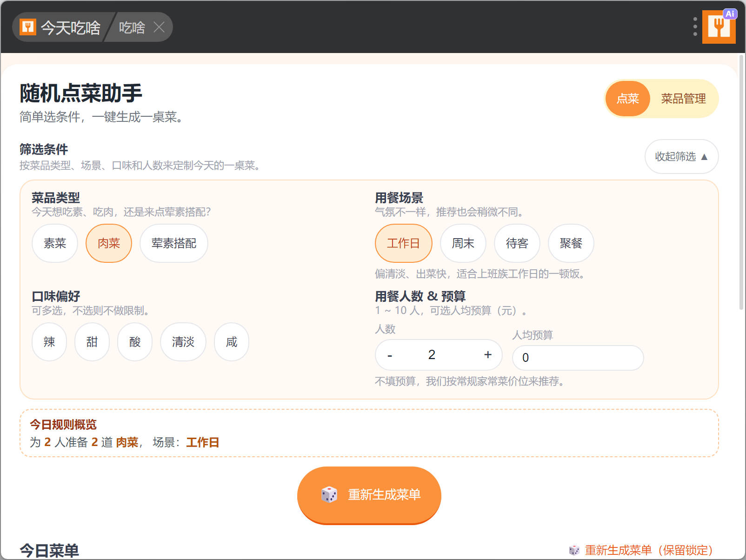Select the 点菜 tab
Viewport: 746px width, 560px height.
click(627, 99)
